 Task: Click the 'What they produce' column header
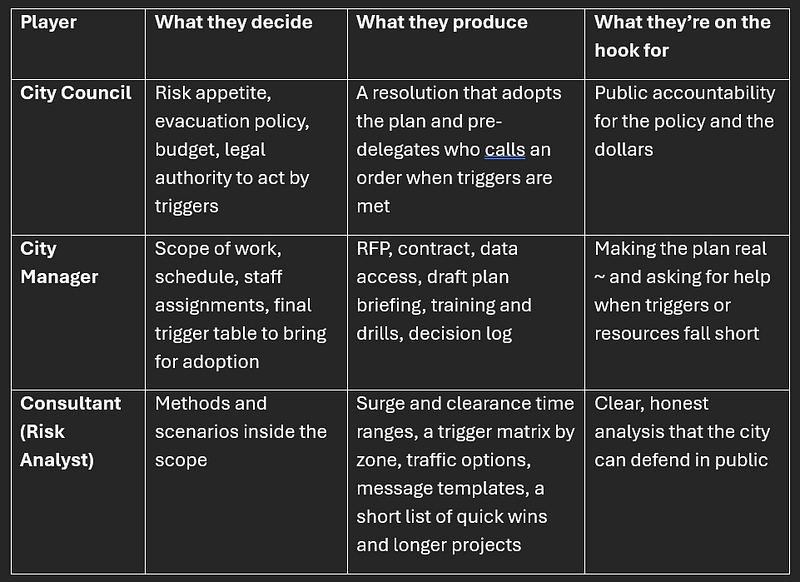click(466, 44)
